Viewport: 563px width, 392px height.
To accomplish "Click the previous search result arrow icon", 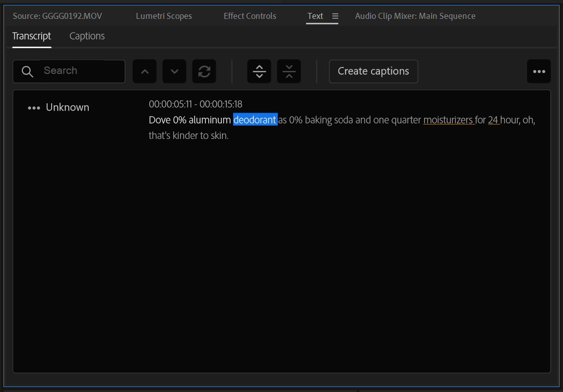I will tap(144, 71).
